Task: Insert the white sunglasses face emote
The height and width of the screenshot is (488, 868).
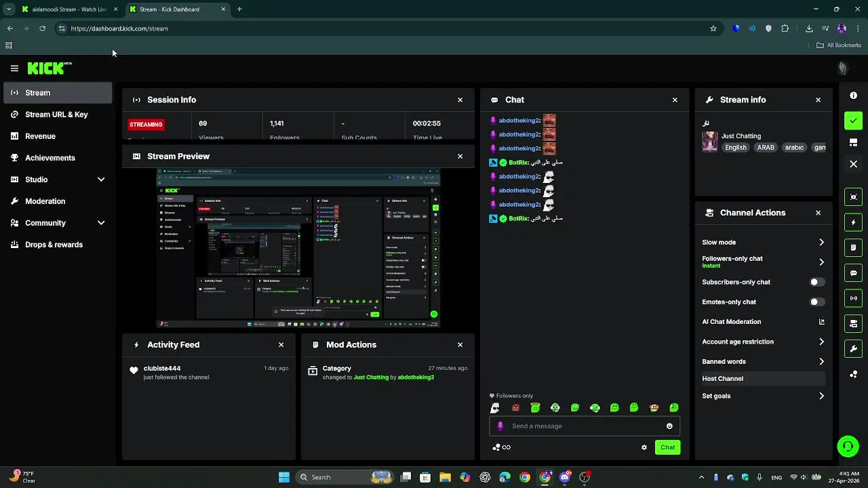Action: point(495,408)
